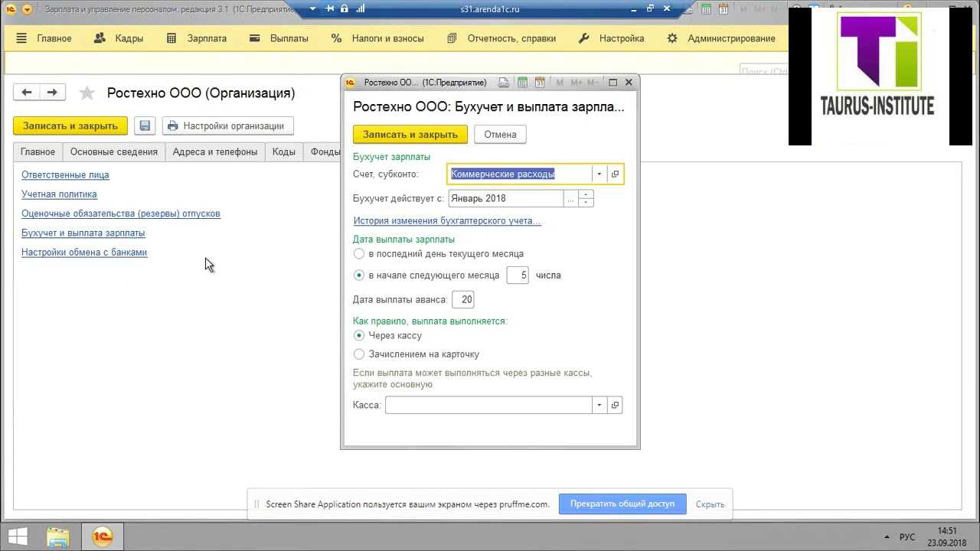980x551 pixels.
Task: Open the Кадры section
Action: tap(119, 38)
